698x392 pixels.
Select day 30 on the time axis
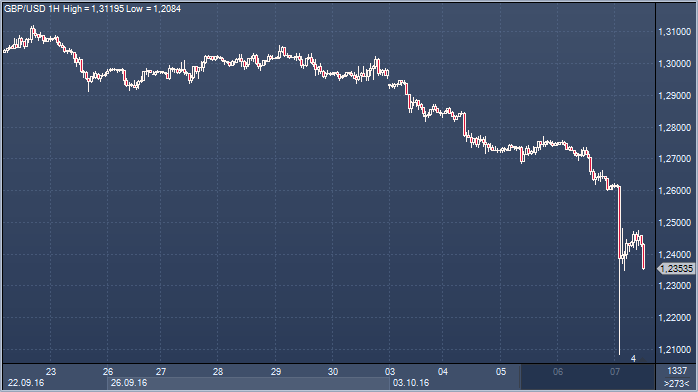333,372
